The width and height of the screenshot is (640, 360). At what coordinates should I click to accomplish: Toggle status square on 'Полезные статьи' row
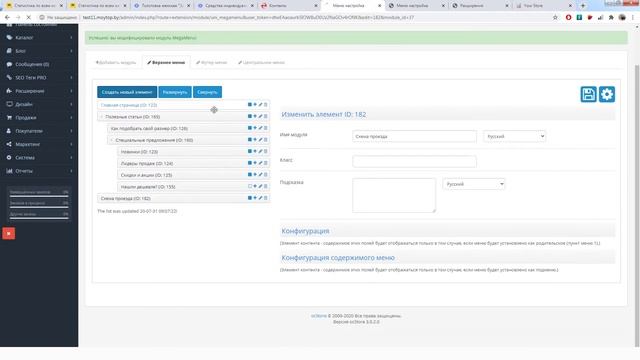(250, 117)
